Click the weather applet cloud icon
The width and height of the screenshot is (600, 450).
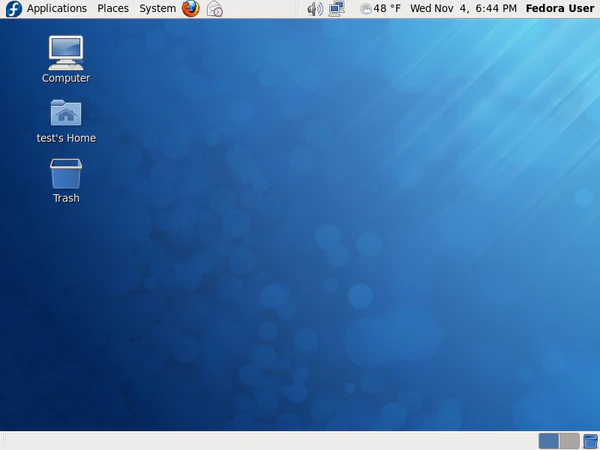365,9
